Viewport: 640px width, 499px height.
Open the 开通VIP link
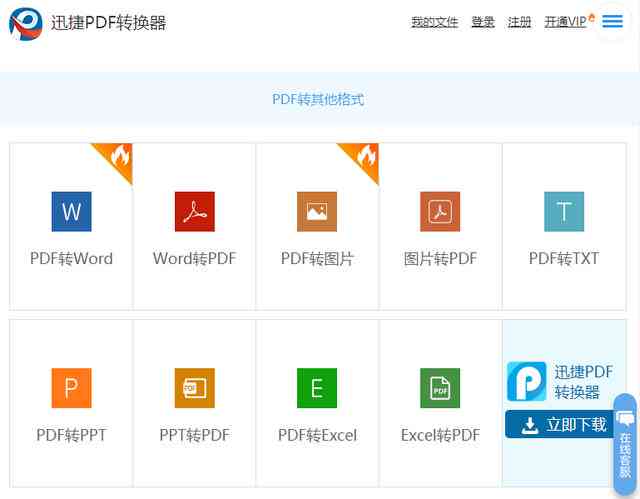point(565,22)
